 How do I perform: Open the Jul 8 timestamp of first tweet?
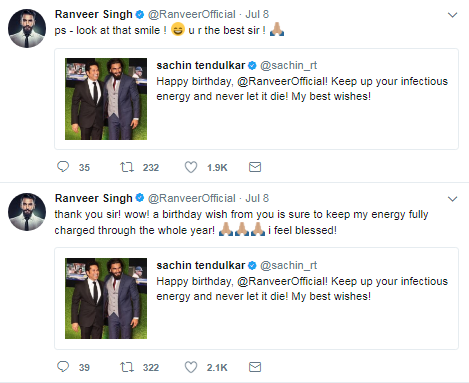(x=257, y=14)
